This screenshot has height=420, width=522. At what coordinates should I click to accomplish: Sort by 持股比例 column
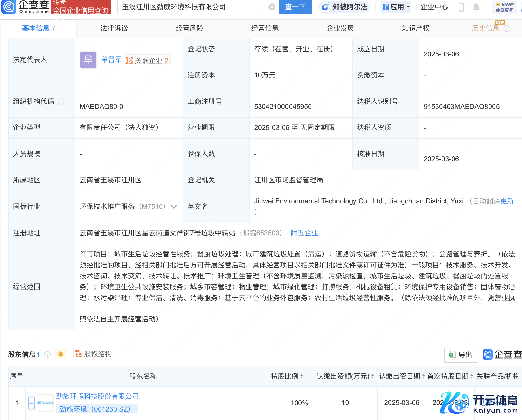pos(302,376)
